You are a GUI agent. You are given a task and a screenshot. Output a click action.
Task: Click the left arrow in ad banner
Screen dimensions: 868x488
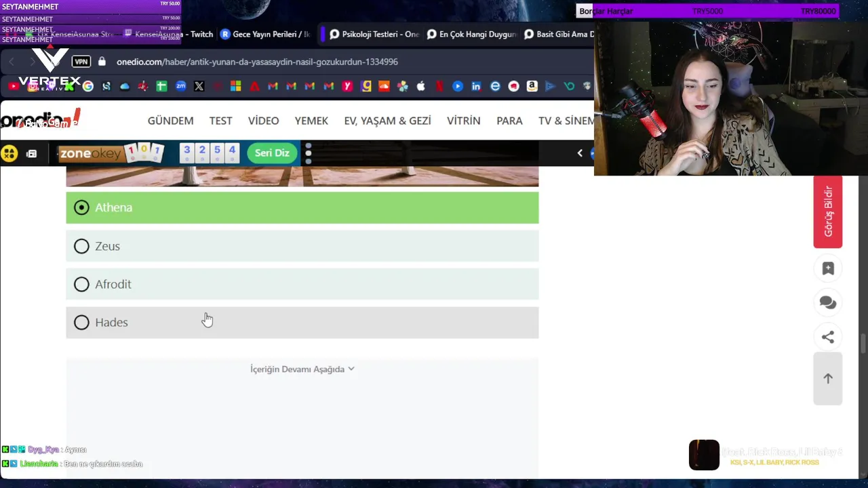tap(580, 153)
